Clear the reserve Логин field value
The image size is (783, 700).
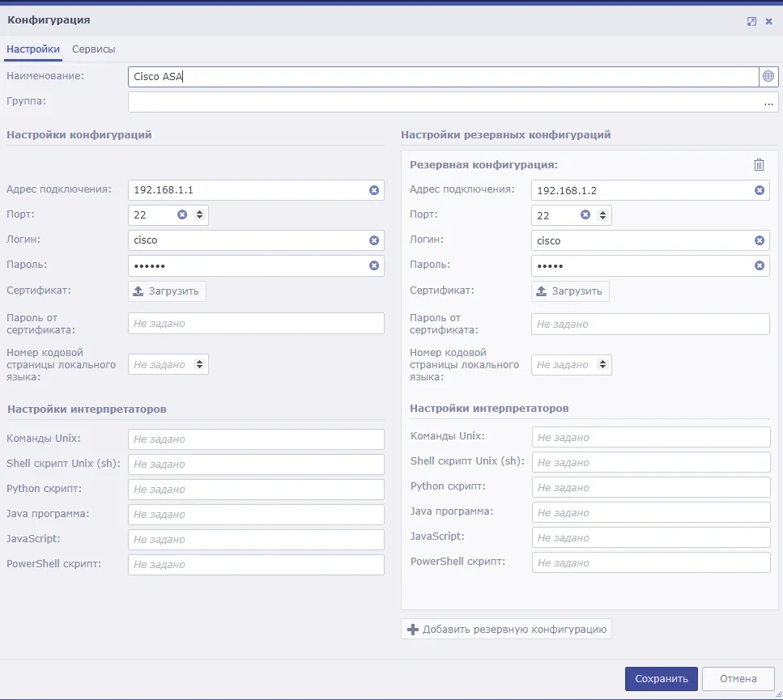point(760,240)
